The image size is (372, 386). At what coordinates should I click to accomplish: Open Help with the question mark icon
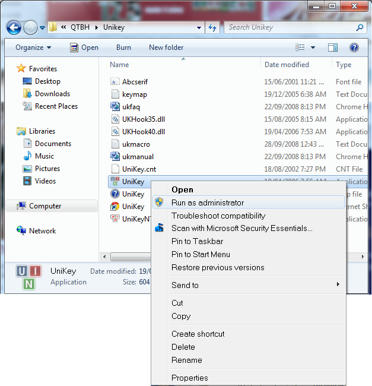354,48
